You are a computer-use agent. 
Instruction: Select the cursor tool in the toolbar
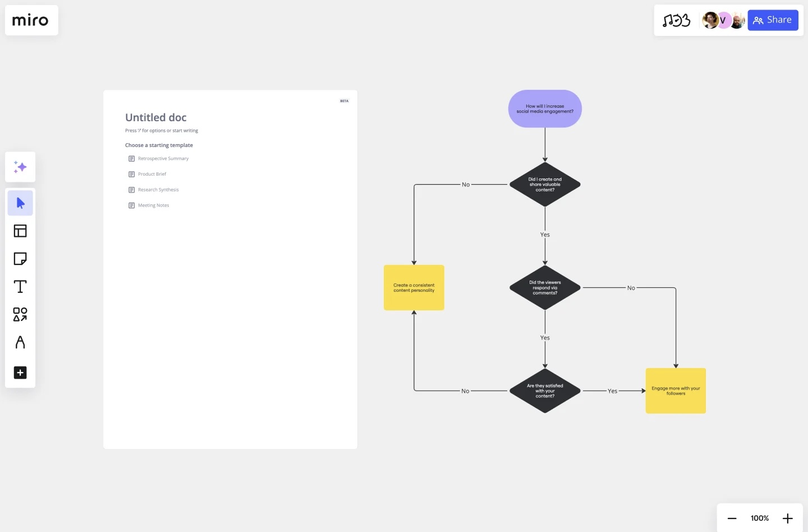(20, 203)
